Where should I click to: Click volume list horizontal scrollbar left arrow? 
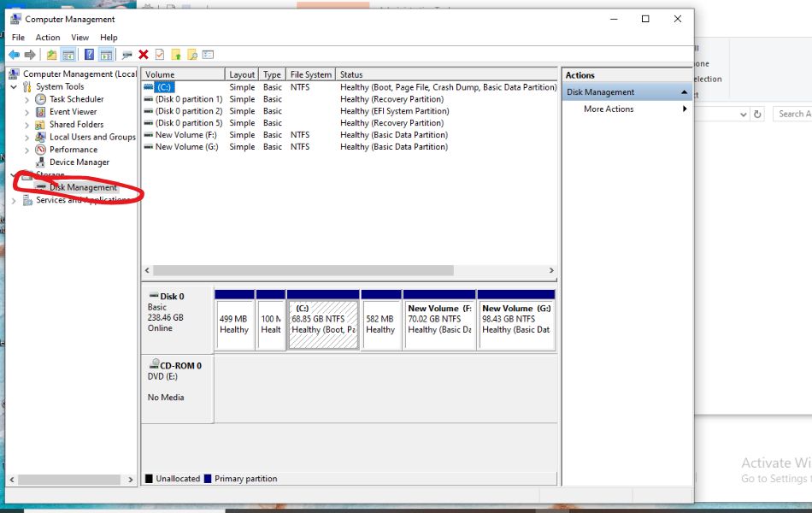point(147,270)
